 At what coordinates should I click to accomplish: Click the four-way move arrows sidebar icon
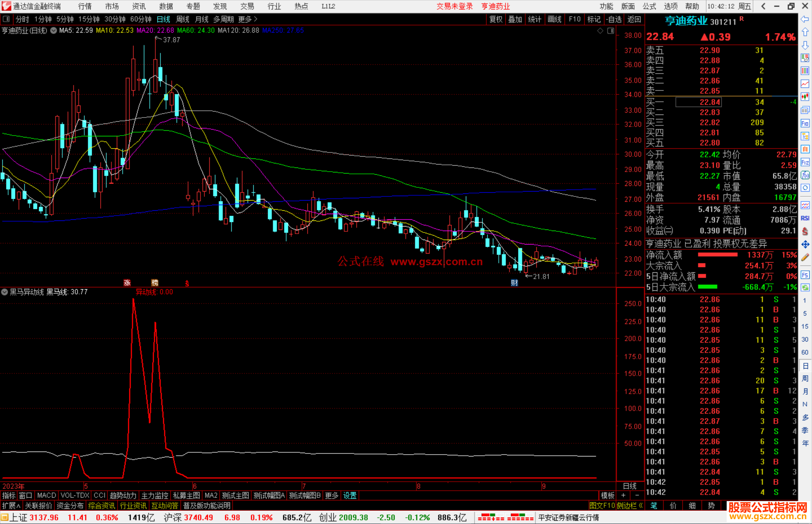coord(805,245)
